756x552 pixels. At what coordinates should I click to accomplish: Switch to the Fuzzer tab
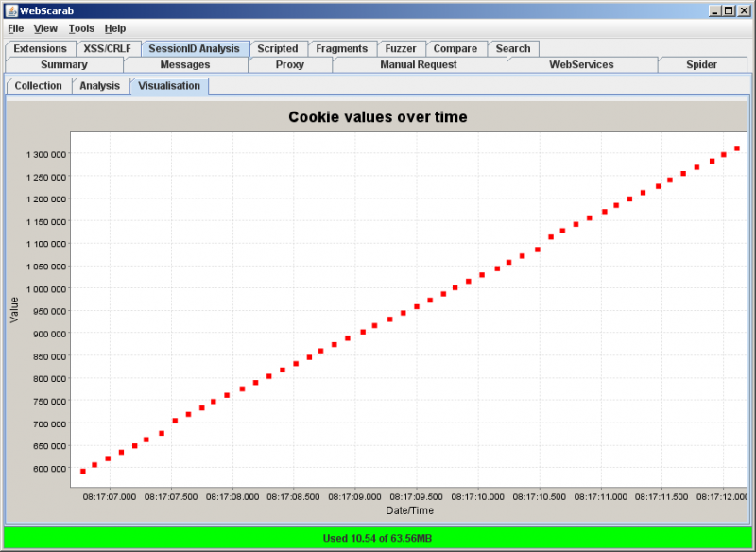[401, 48]
